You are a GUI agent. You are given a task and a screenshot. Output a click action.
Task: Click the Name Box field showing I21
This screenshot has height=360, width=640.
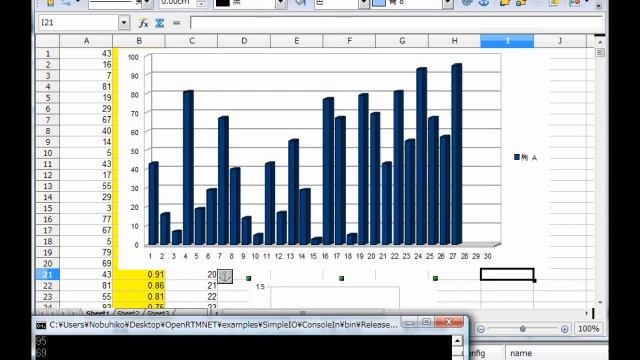79,23
